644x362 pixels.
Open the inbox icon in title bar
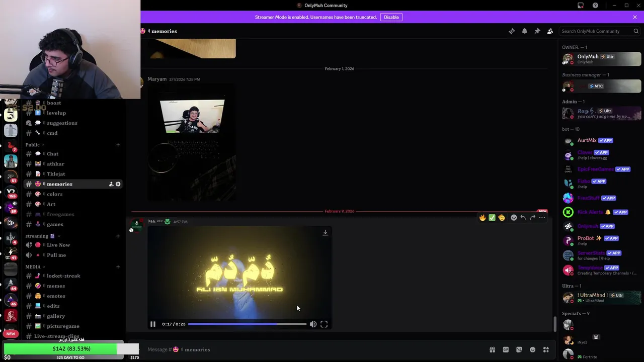[581, 6]
